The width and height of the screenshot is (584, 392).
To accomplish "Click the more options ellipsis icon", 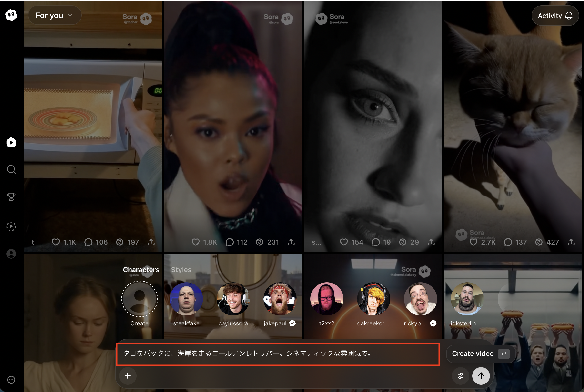I will point(11,380).
